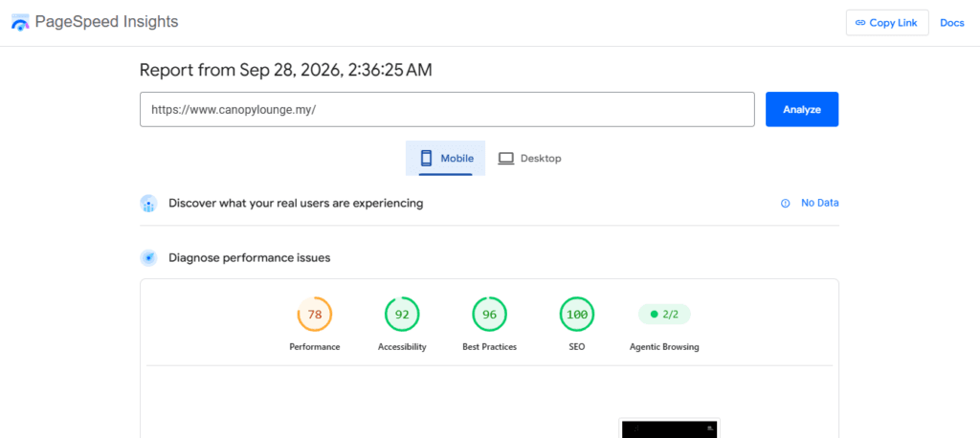Copy the report link with Copy Link
The image size is (980, 438).
pyautogui.click(x=887, y=23)
